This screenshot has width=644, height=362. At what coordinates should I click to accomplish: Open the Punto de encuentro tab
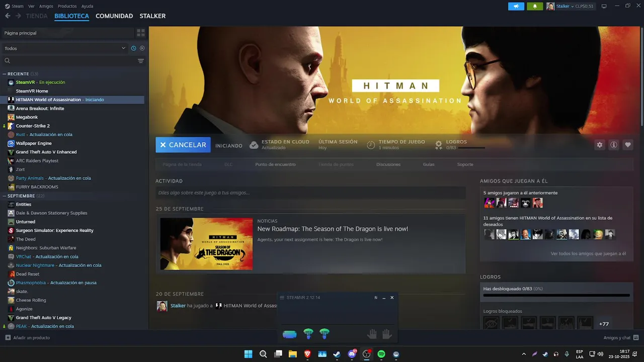tap(275, 164)
